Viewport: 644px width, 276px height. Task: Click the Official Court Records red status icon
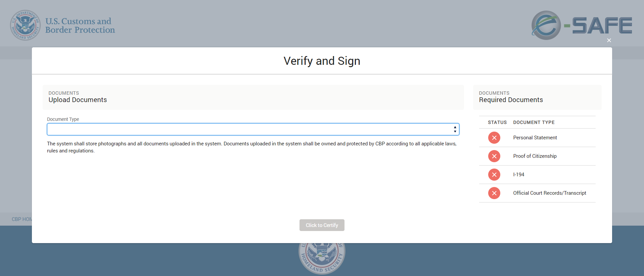pos(494,193)
